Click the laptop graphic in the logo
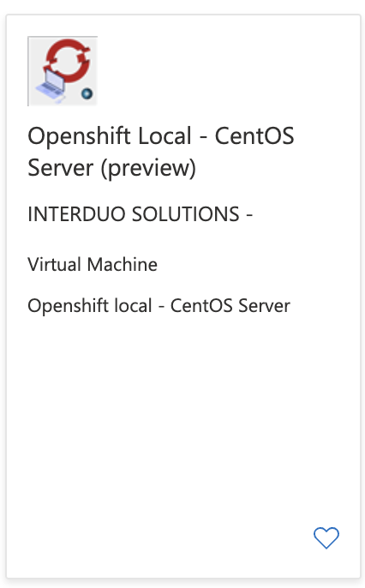Screen dimensions: 365x588 (x=51, y=86)
